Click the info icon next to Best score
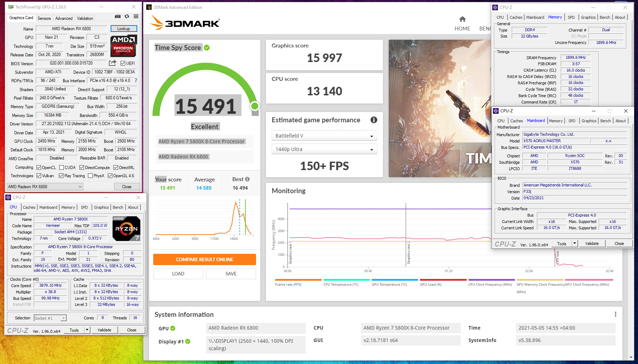Image resolution: width=638 pixels, height=364 pixels. pos(247,179)
